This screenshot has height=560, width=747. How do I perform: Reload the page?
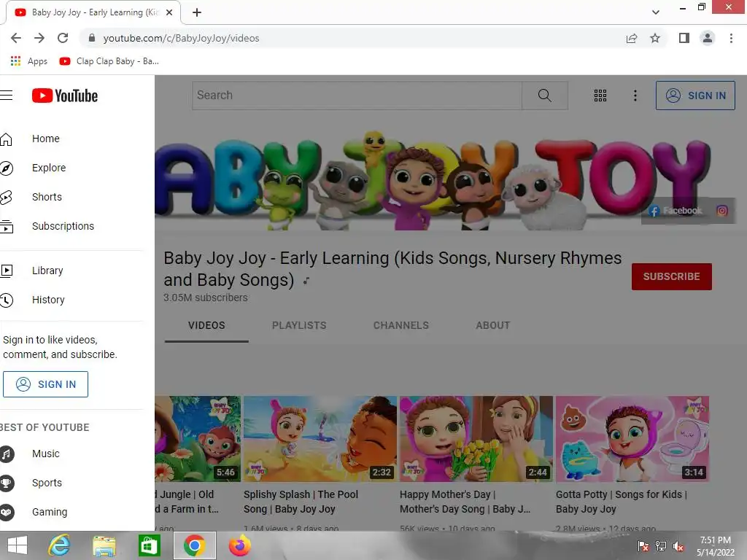click(x=63, y=38)
